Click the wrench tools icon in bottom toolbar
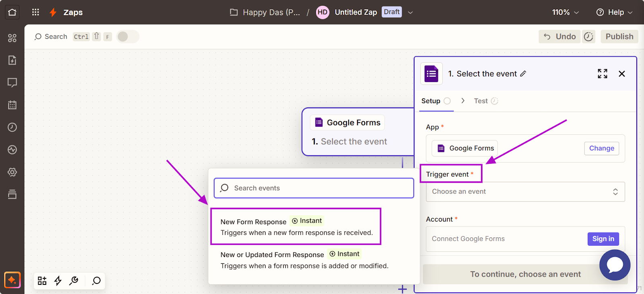 [74, 281]
